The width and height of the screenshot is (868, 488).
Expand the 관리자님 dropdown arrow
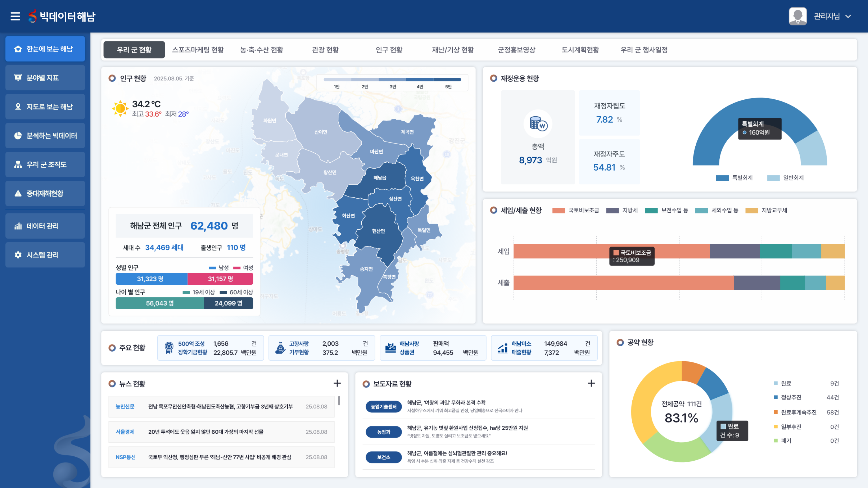849,16
